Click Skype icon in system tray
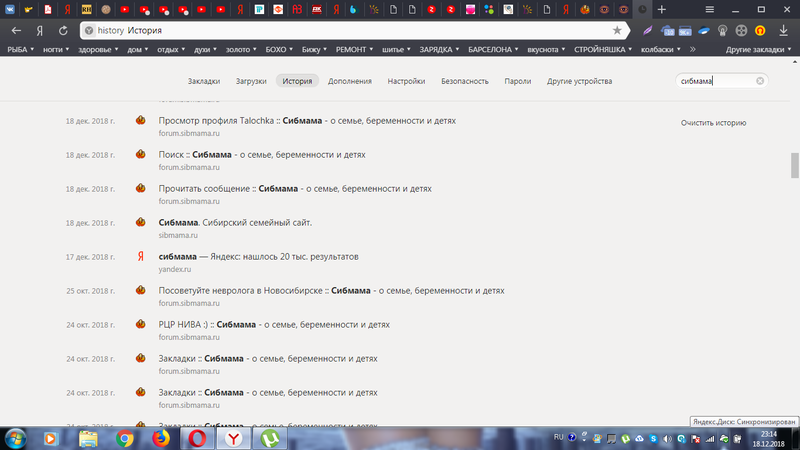800x450 pixels. [x=653, y=438]
